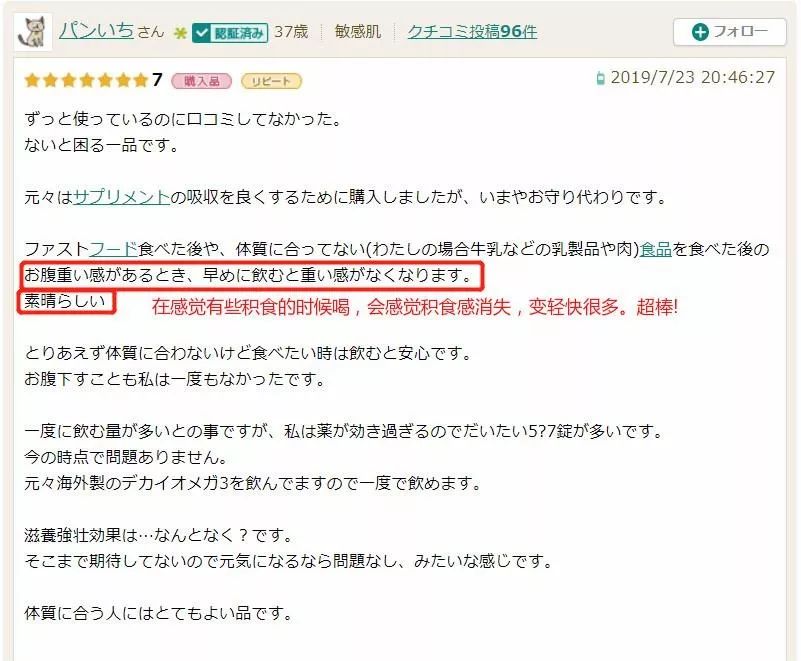Click the fourth gold rating star
Image resolution: width=801 pixels, height=661 pixels.
tap(87, 80)
